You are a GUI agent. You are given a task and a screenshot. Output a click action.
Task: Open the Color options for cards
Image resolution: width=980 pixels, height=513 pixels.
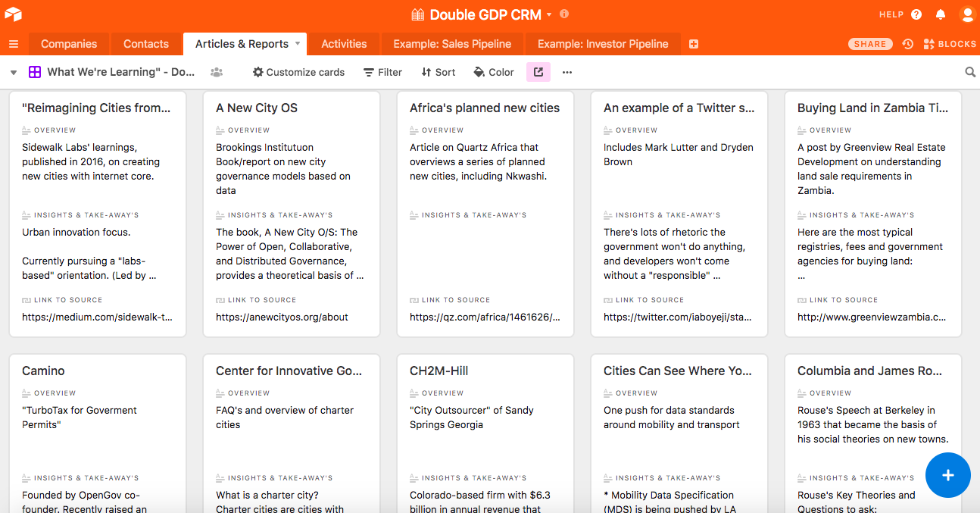click(x=494, y=72)
